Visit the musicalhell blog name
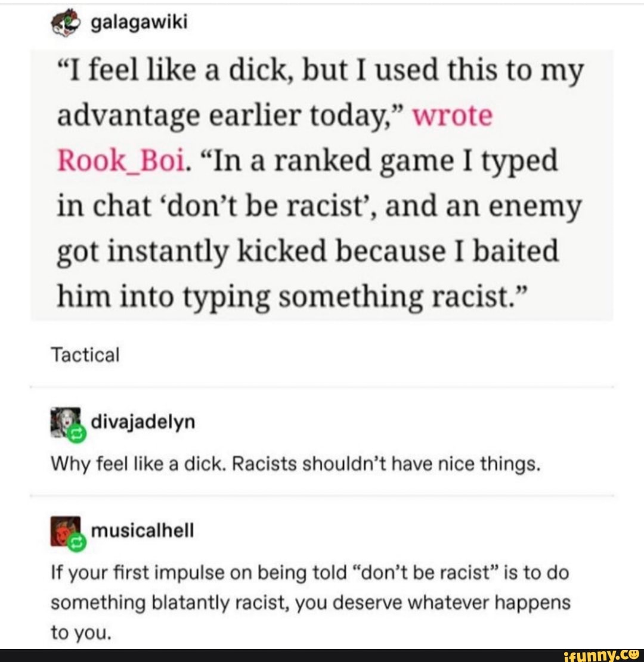 click(x=143, y=530)
